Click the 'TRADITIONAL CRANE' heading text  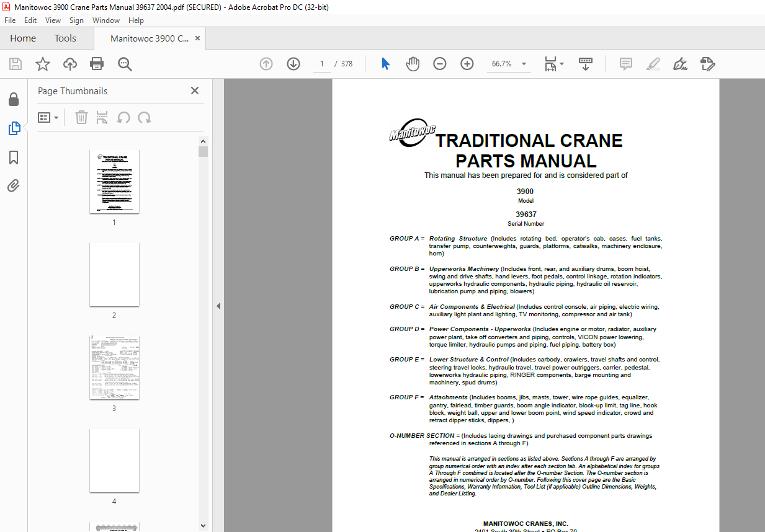(529, 141)
